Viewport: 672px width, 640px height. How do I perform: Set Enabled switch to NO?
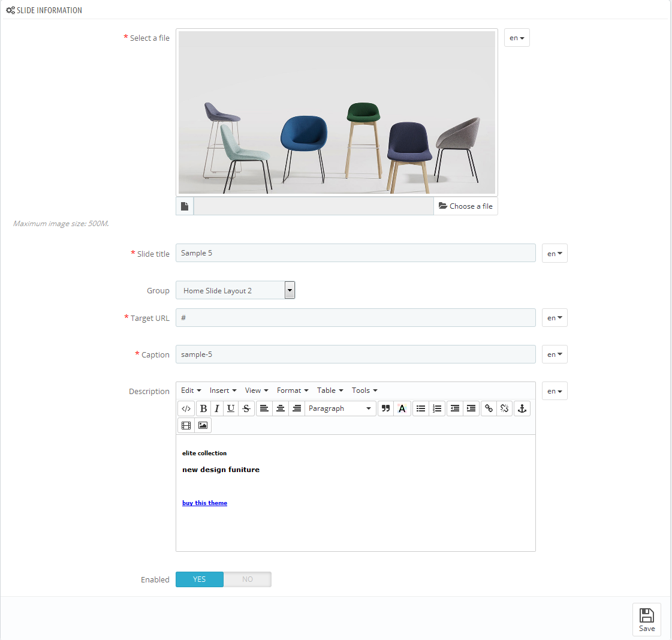[x=248, y=579]
